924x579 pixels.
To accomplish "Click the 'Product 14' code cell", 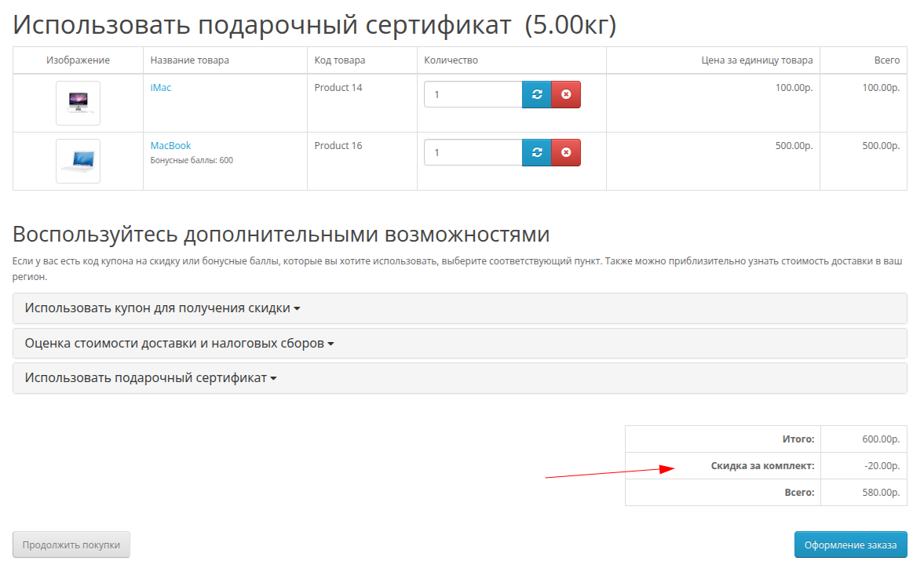I will pyautogui.click(x=338, y=88).
